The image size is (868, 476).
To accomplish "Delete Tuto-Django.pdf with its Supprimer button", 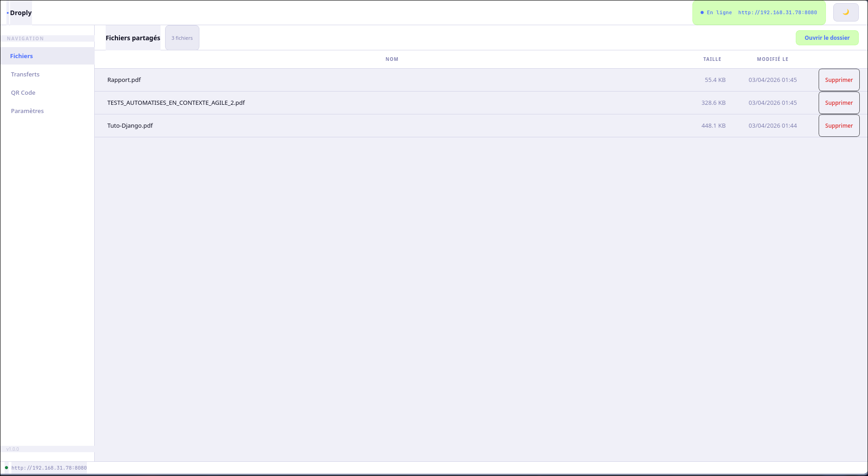I will click(839, 125).
